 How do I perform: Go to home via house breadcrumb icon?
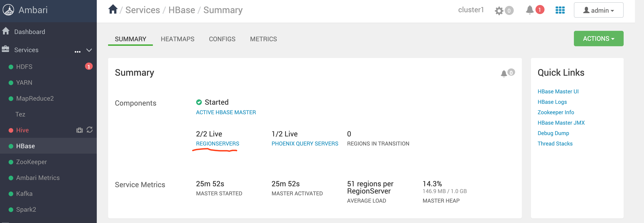[113, 10]
